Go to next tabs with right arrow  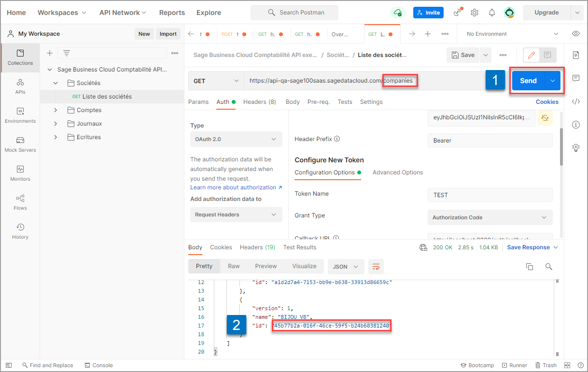412,34
